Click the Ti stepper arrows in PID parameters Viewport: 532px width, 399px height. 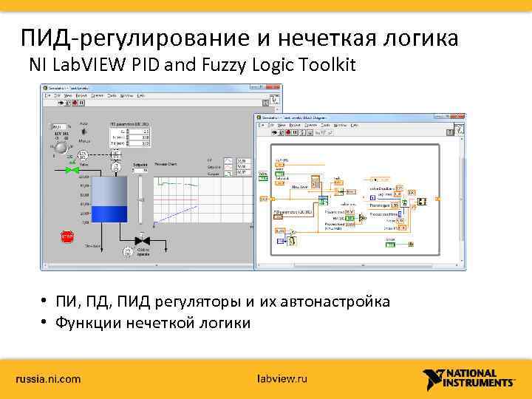pyautogui.click(x=128, y=137)
